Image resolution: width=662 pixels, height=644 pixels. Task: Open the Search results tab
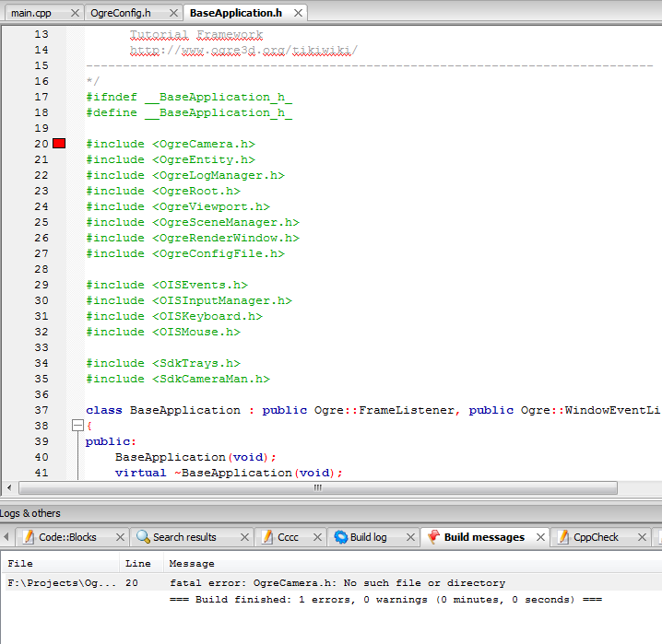coord(184,537)
